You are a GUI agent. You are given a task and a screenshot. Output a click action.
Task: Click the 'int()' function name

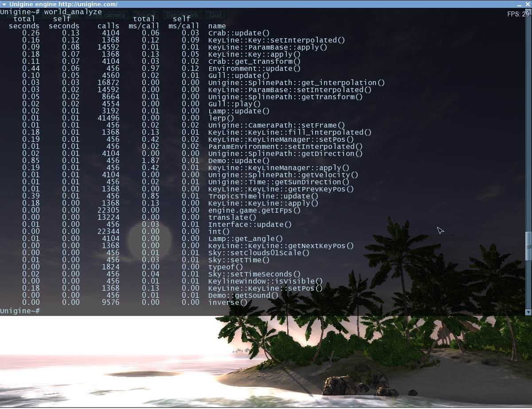click(x=219, y=232)
